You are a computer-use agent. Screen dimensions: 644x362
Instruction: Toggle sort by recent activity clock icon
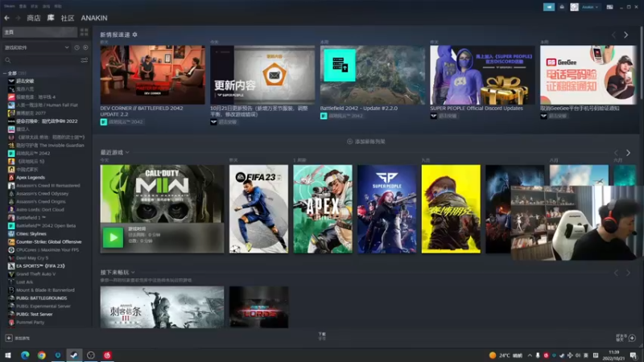coord(76,47)
